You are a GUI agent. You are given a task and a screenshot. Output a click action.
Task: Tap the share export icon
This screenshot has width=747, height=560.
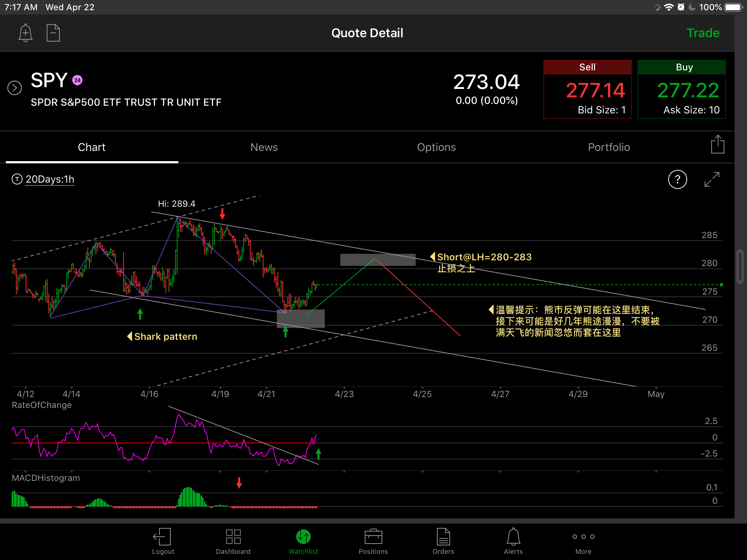(x=717, y=144)
